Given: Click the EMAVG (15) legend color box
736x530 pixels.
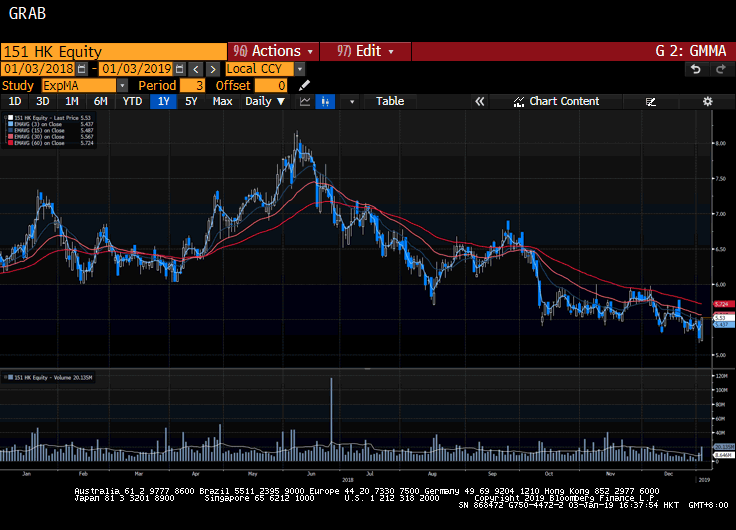Looking at the screenshot, I should [x=10, y=131].
